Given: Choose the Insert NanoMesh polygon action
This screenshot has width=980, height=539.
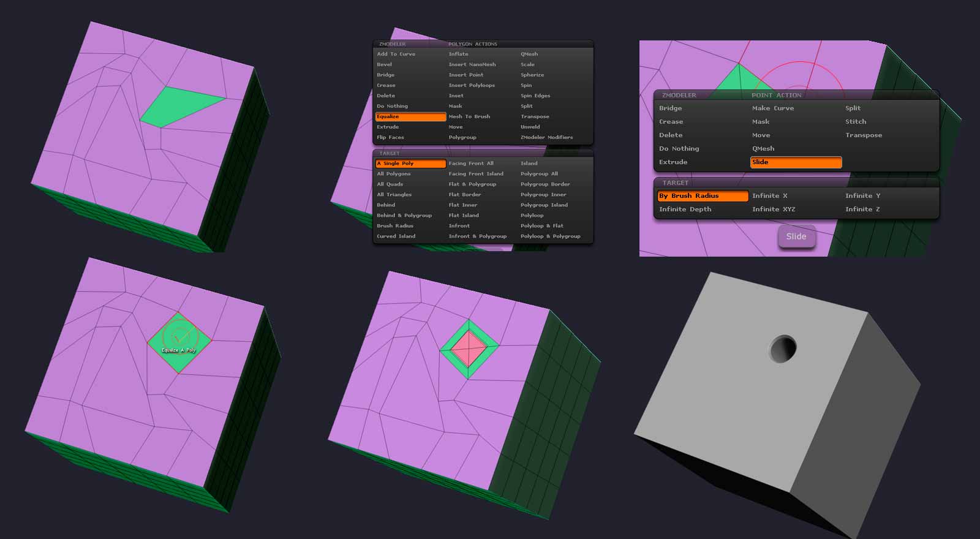Looking at the screenshot, I should (x=472, y=64).
